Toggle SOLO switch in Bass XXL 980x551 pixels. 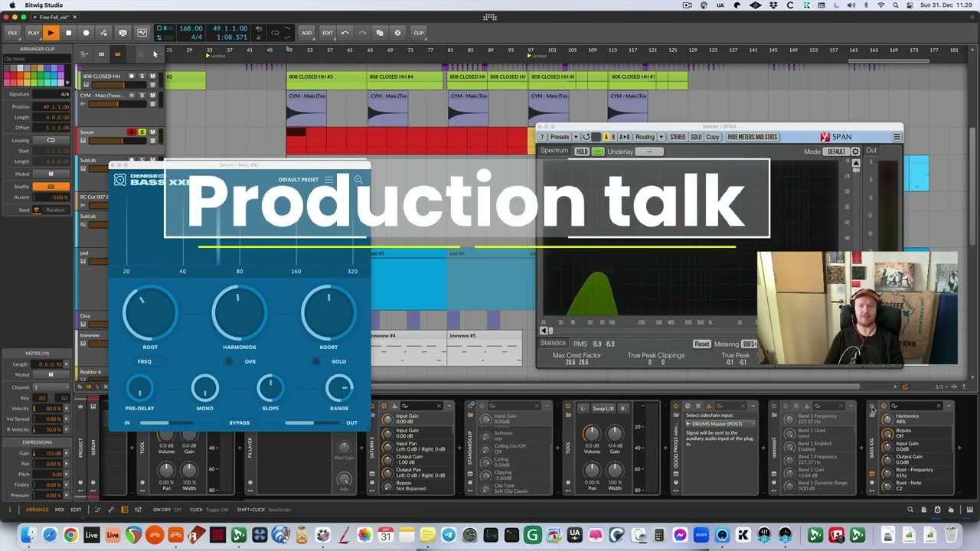coord(318,361)
